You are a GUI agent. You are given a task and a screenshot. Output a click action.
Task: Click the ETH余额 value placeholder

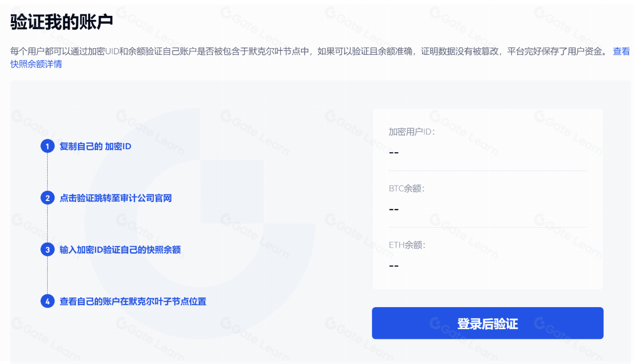pos(394,266)
